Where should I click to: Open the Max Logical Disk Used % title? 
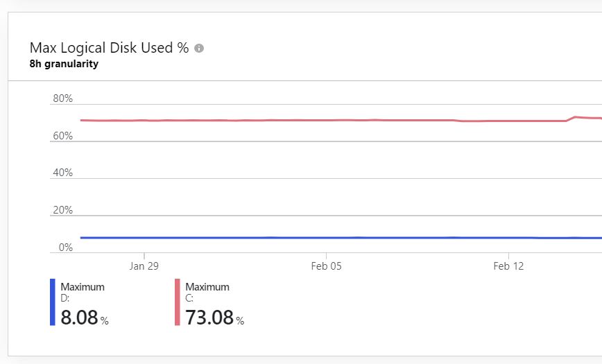tap(109, 48)
